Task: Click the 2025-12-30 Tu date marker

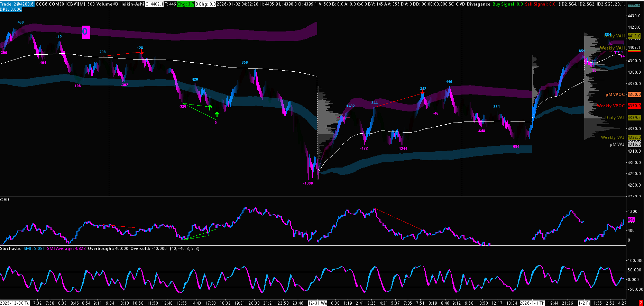Action: click(x=15, y=303)
